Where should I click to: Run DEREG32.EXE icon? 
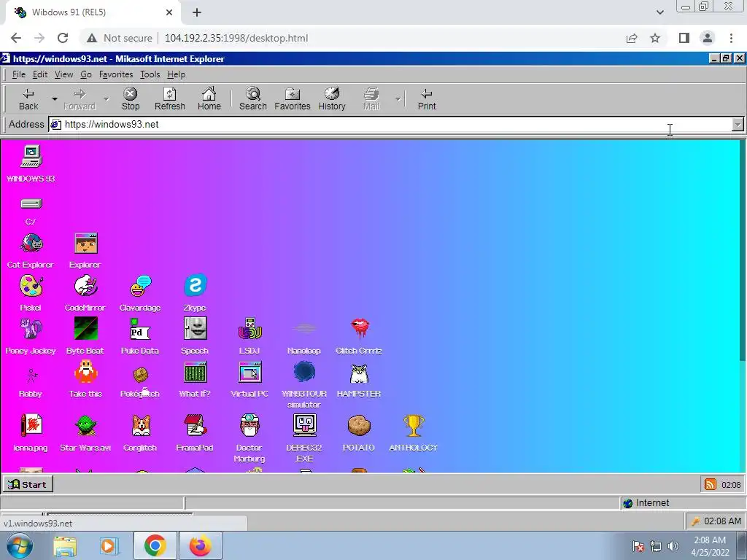tap(304, 425)
